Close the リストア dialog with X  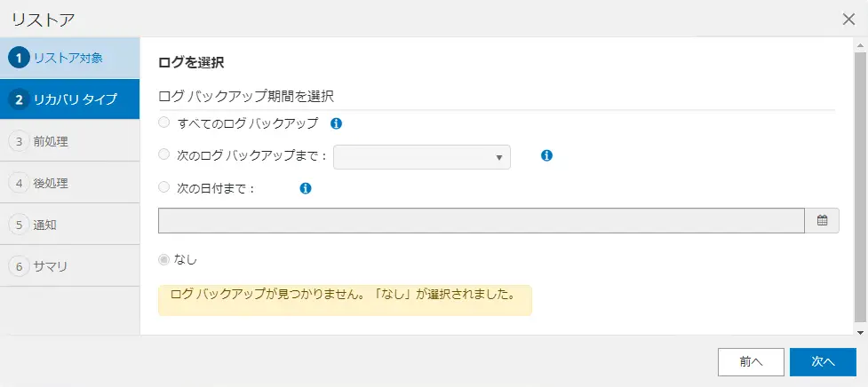[848, 20]
